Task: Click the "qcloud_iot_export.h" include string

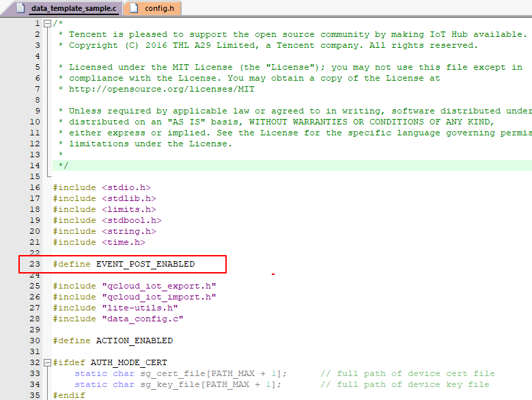Action: point(159,286)
